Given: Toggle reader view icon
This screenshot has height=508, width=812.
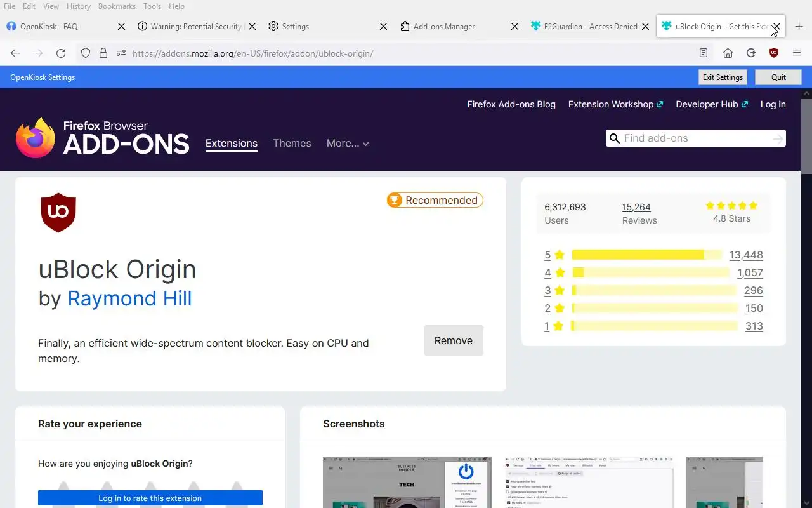Looking at the screenshot, I should pyautogui.click(x=704, y=53).
